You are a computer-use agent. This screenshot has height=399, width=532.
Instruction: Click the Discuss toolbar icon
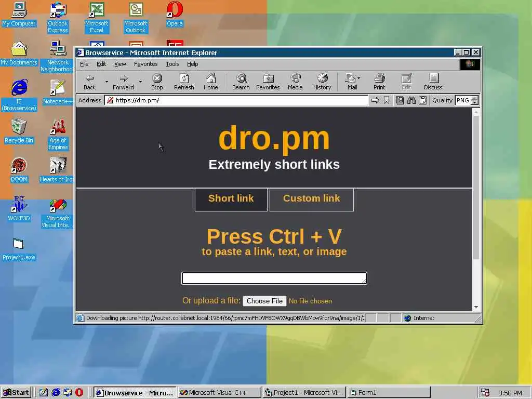click(433, 82)
